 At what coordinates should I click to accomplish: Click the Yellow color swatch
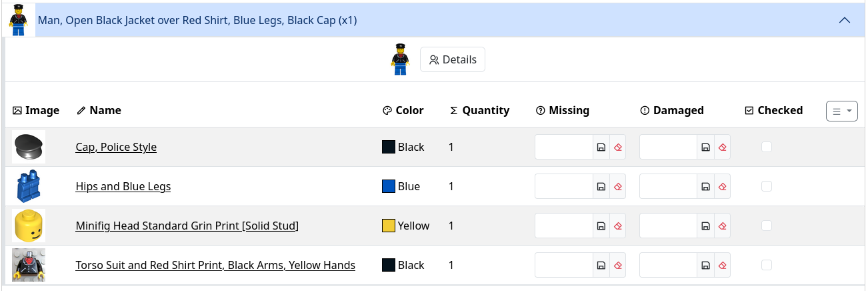[x=389, y=226]
